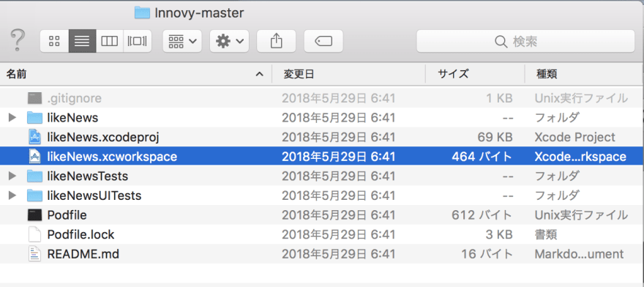
Task: Select the Podfile file name
Action: 67,215
